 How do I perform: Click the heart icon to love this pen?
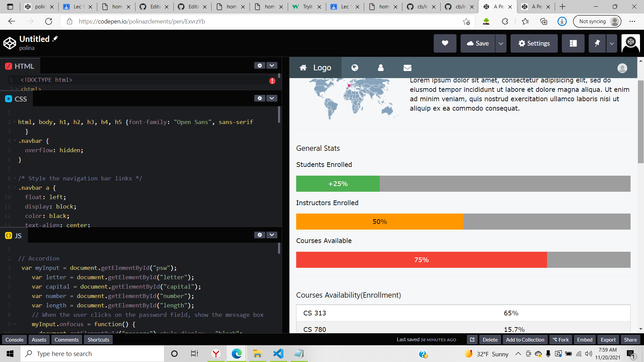pyautogui.click(x=445, y=43)
